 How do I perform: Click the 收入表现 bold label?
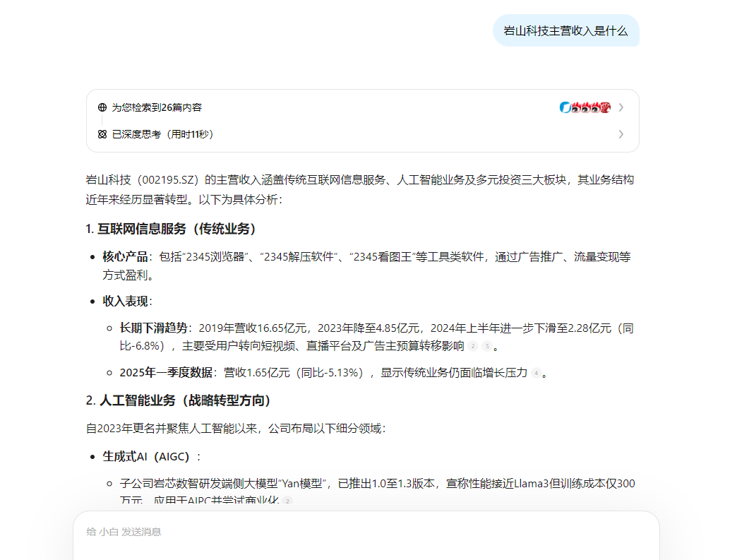125,302
